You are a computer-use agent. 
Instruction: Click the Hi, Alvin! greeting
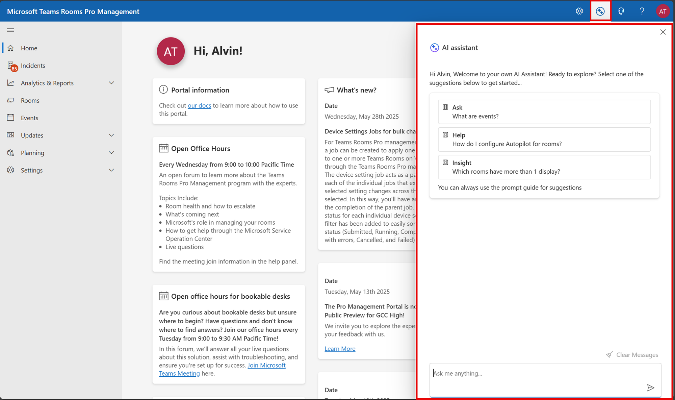tap(218, 51)
